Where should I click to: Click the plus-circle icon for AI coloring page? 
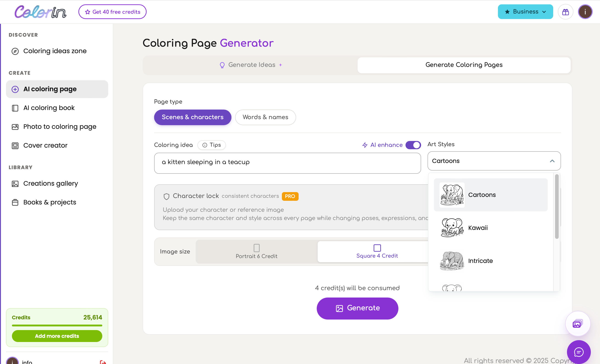point(15,89)
